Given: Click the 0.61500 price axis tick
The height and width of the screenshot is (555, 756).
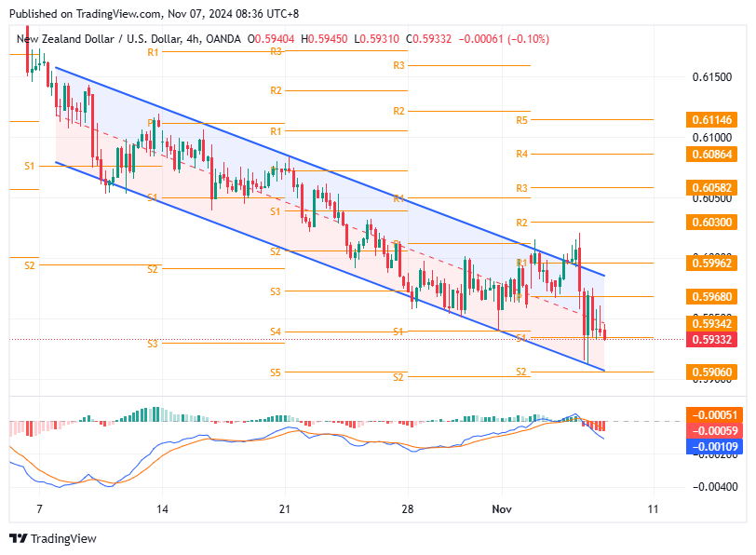Looking at the screenshot, I should [711, 77].
